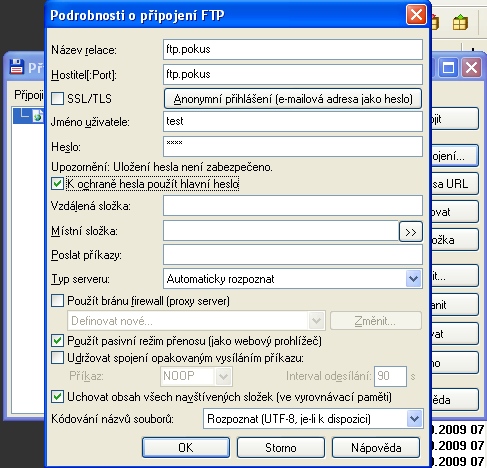The height and width of the screenshot is (468, 487).
Task: Click the >> browse button for Místní složka
Action: tap(411, 232)
